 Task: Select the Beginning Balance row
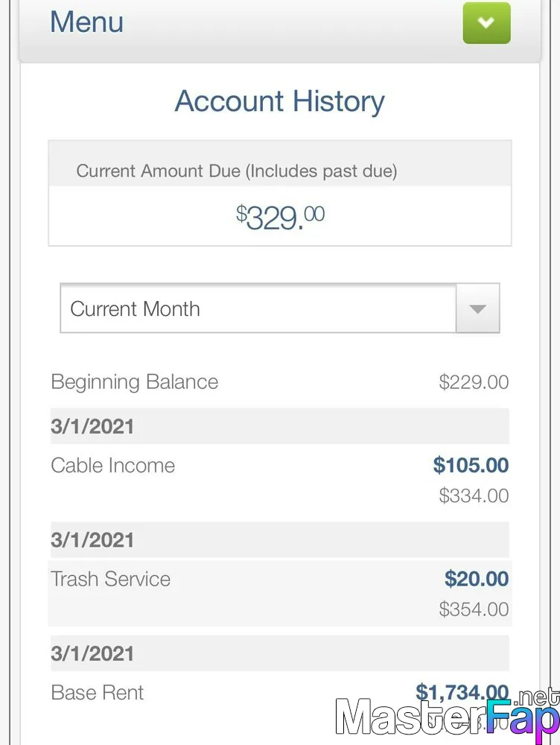coord(280,382)
